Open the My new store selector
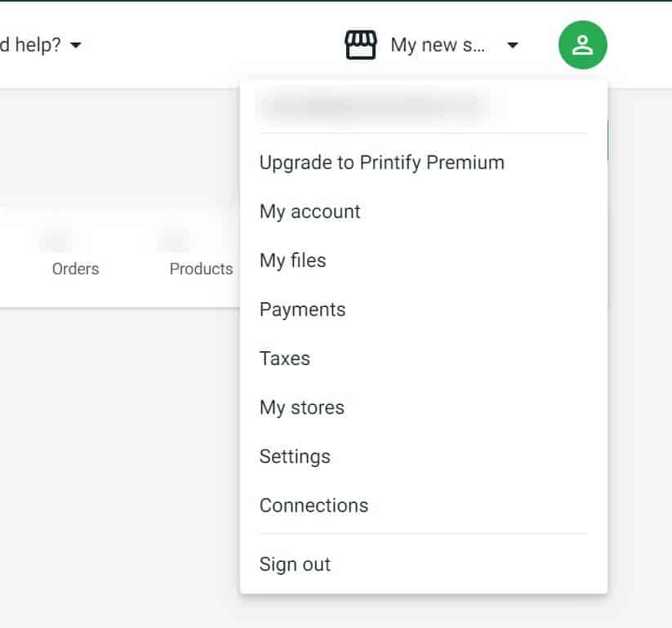Image resolution: width=672 pixels, height=628 pixels. coord(438,45)
